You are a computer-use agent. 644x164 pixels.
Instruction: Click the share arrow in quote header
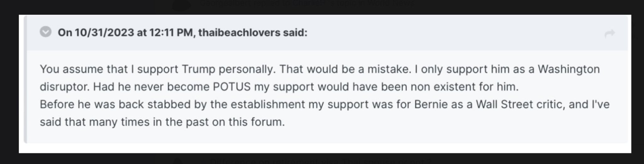[609, 33]
